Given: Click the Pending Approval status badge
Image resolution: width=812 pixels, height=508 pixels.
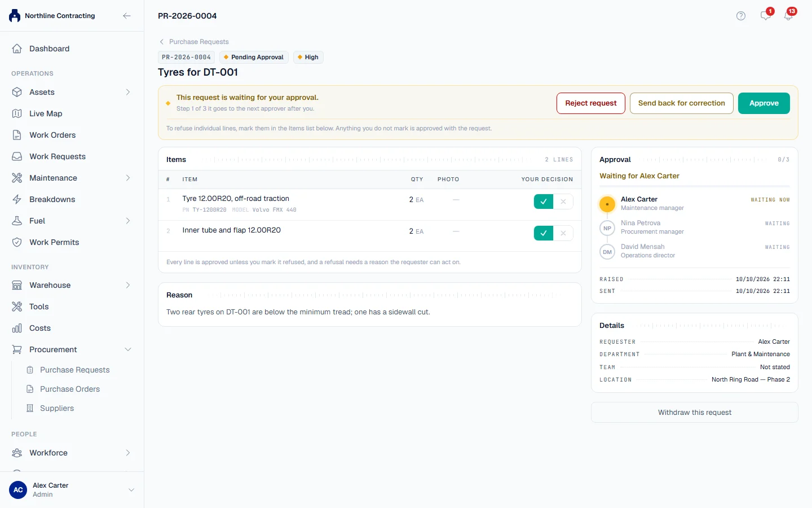Looking at the screenshot, I should point(254,57).
